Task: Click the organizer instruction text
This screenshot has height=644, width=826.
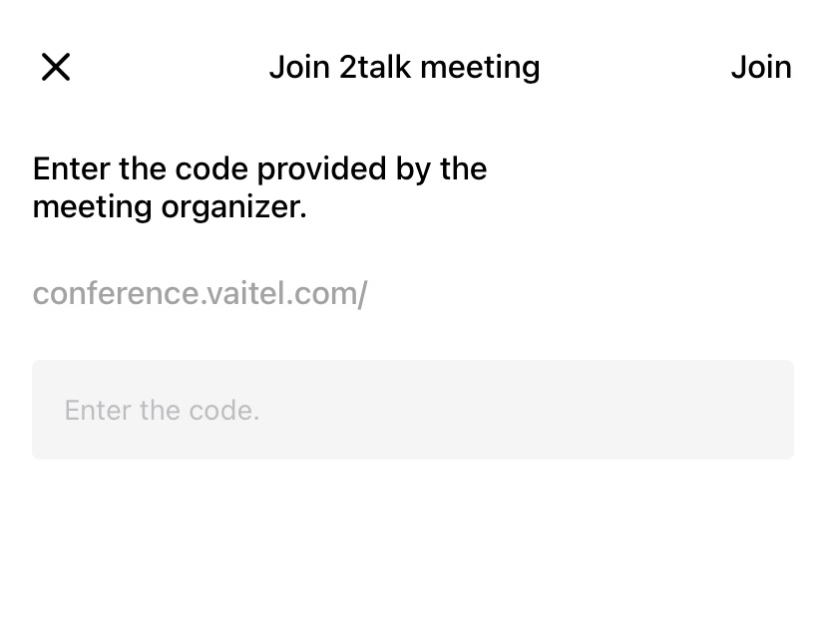Action: point(259,187)
